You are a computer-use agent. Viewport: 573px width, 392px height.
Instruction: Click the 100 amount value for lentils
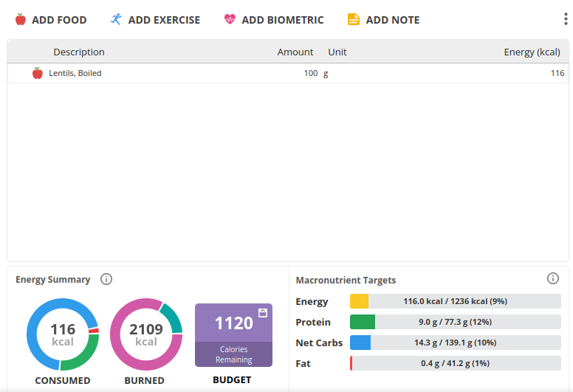pos(311,73)
